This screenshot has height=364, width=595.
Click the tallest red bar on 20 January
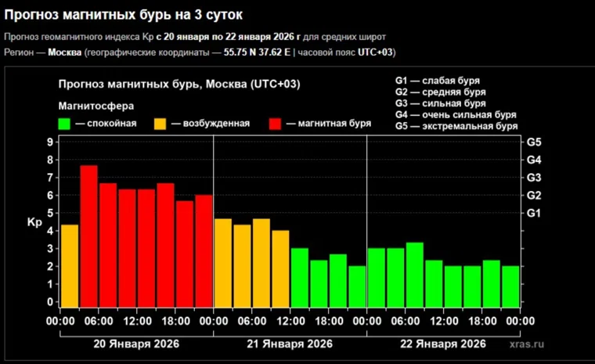tap(88, 235)
